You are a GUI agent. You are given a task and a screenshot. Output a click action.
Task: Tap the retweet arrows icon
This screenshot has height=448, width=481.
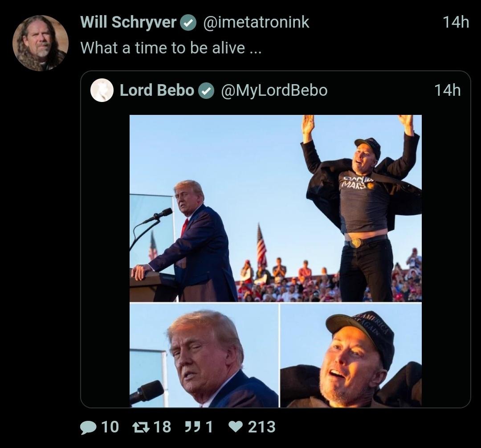141,428
